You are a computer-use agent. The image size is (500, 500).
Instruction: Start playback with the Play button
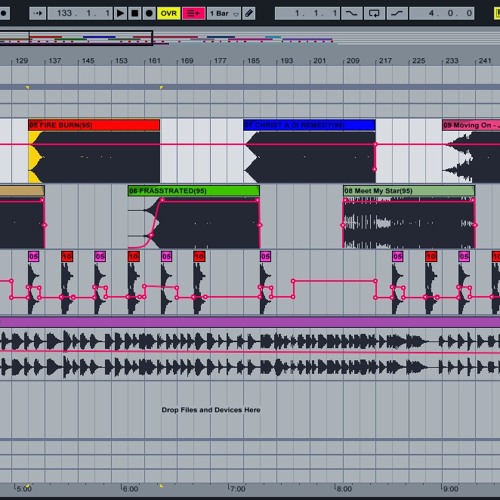pyautogui.click(x=120, y=13)
